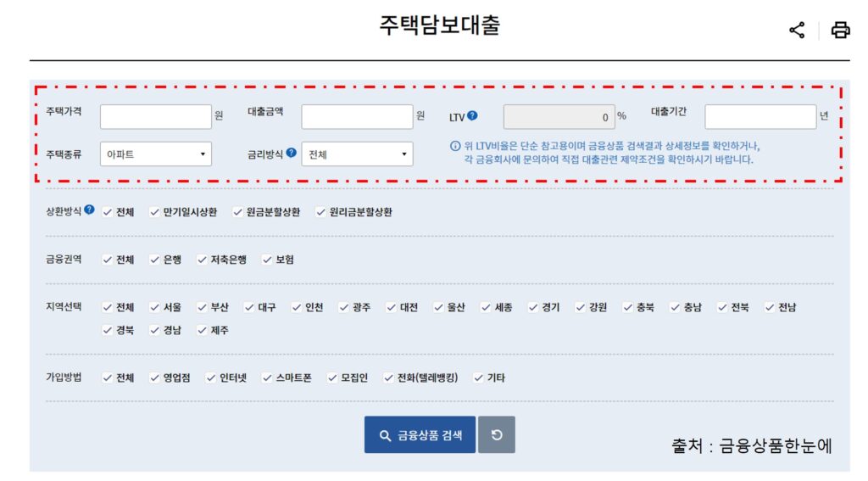Viewport: 868px width, 481px height.
Task: Uncheck 은행 checkbox
Action: [x=154, y=260]
